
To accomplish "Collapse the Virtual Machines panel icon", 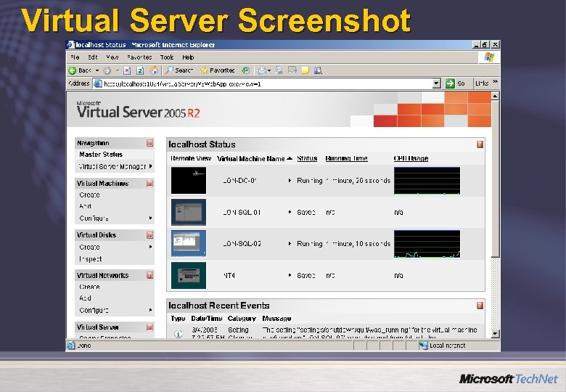I will [149, 184].
